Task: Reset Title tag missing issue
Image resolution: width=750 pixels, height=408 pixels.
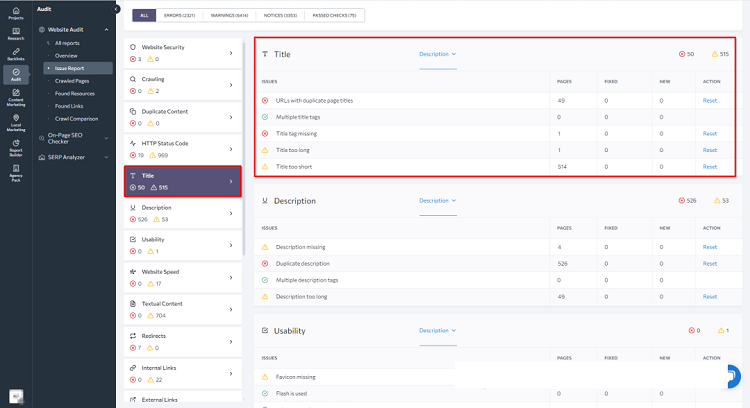Action: tap(710, 133)
